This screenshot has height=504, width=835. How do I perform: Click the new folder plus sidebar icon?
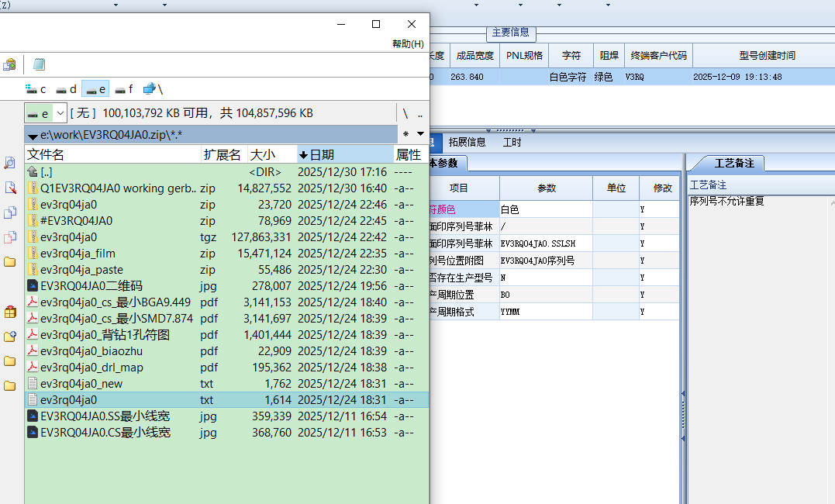point(9,337)
